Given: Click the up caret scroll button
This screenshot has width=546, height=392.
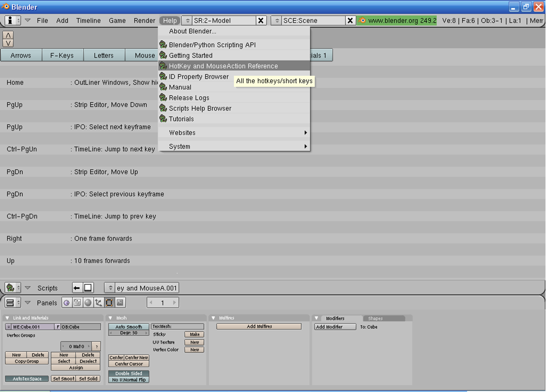Looking at the screenshot, I should [x=8, y=35].
